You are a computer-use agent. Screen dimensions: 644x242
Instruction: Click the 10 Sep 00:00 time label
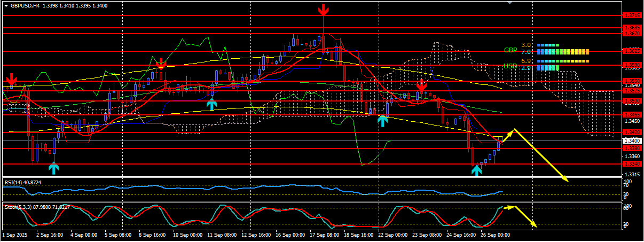coord(187,235)
